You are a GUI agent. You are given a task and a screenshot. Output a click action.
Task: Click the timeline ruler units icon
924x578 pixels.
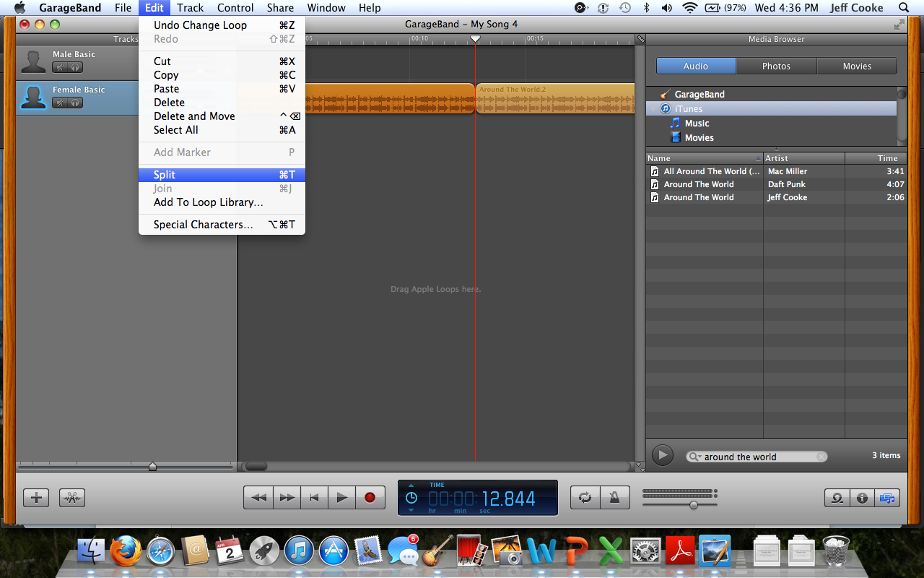point(640,39)
